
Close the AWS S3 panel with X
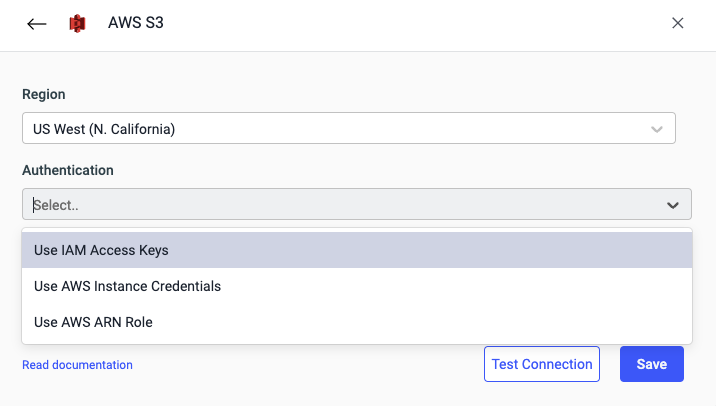pos(678,23)
